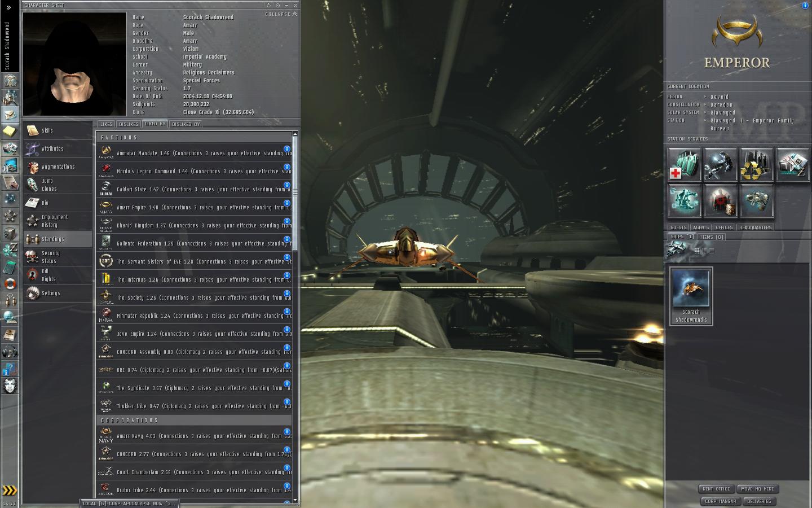Open the Bio section
This screenshot has height=508, width=812.
pyautogui.click(x=58, y=203)
